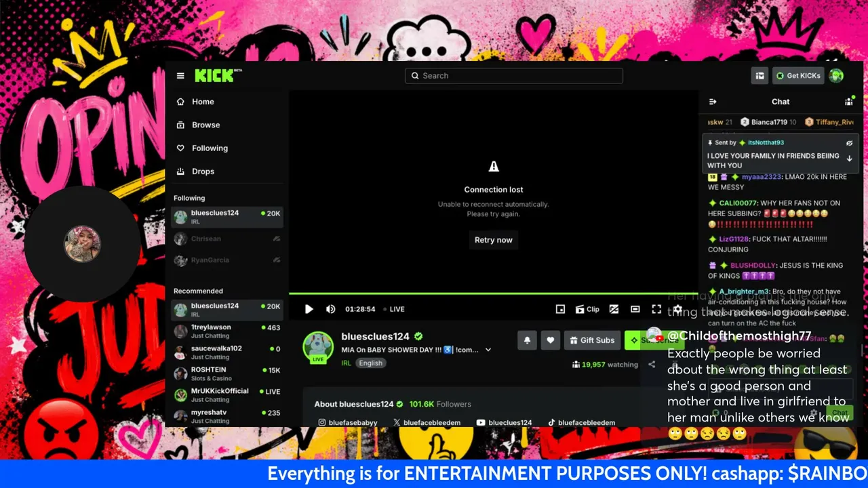The width and height of the screenshot is (868, 488).
Task: Open recommended channel saucewalka102
Action: tap(227, 352)
